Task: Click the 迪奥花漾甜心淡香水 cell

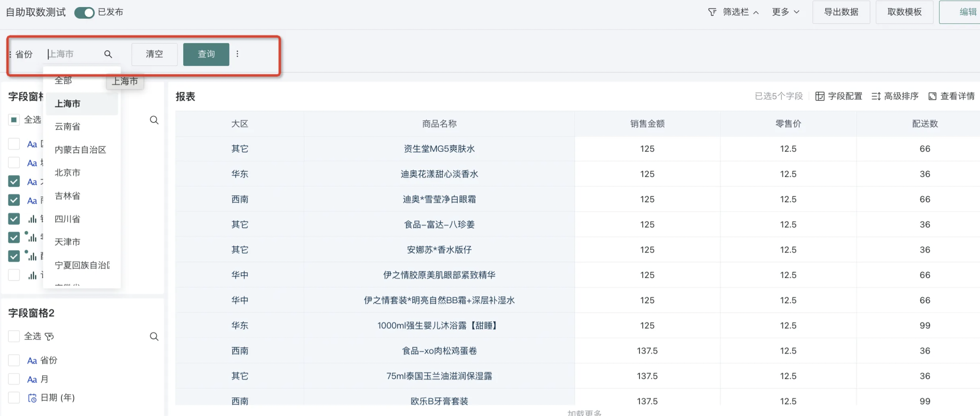Action: [439, 174]
